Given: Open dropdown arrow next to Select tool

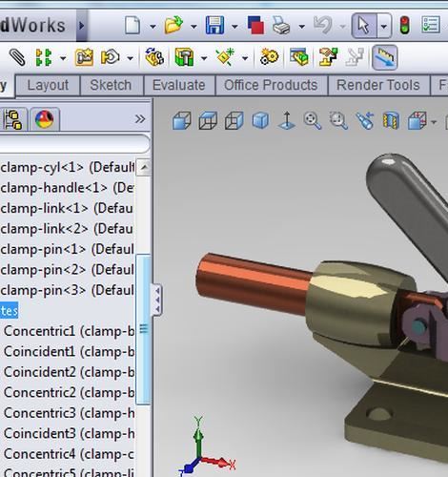Looking at the screenshot, I should [384, 26].
